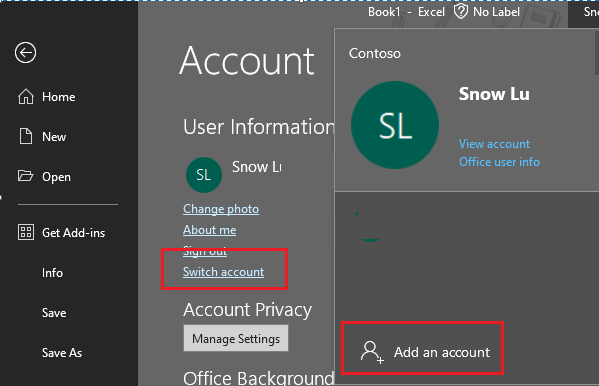Image resolution: width=599 pixels, height=386 pixels.
Task: Click the back arrow to leave Backstage
Action: (26, 52)
